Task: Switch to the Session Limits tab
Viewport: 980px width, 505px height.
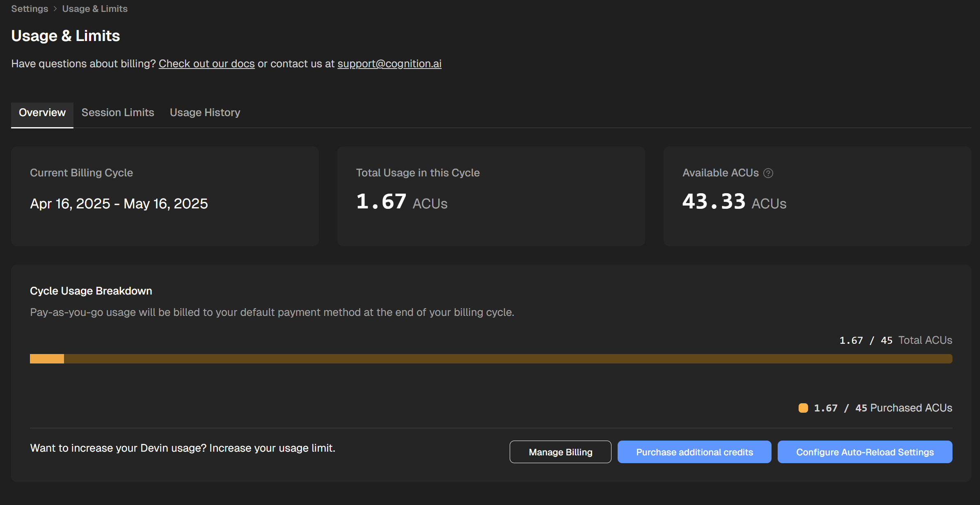Action: tap(118, 113)
